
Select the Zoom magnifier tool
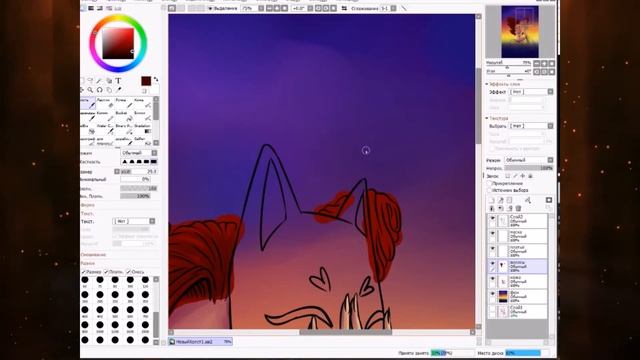[x=90, y=89]
